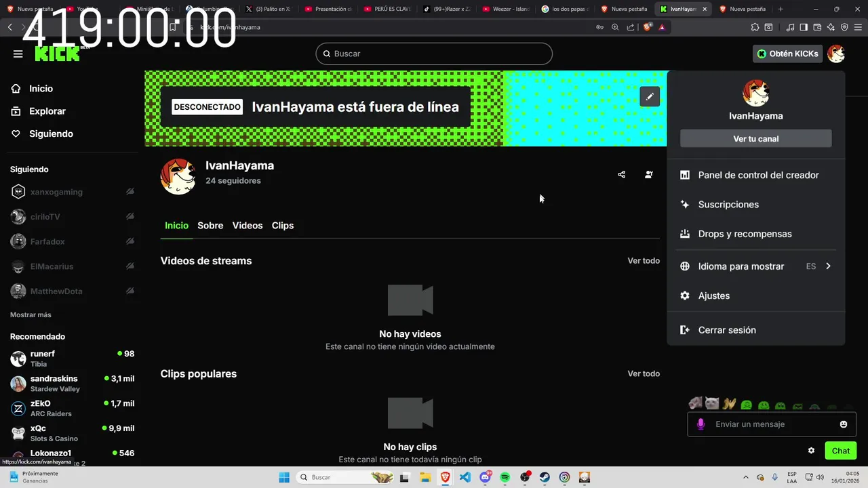Click the Buscar search field on Kick

(x=434, y=54)
